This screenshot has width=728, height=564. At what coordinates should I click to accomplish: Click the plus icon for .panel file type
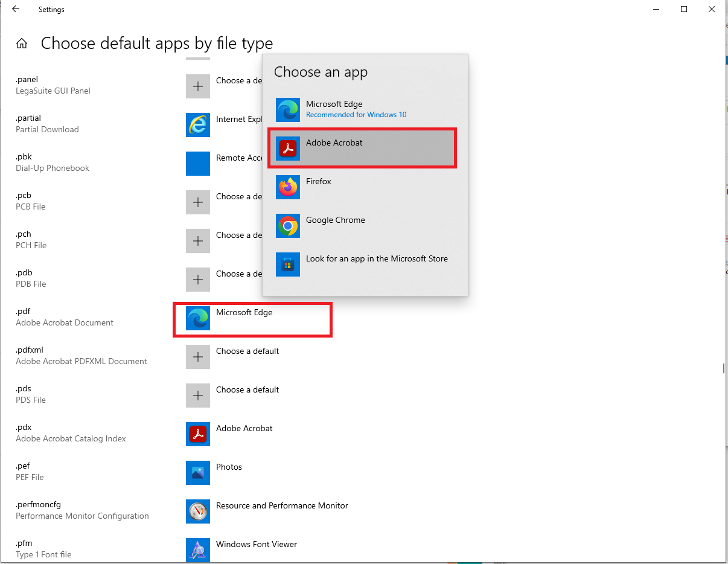pos(198,86)
